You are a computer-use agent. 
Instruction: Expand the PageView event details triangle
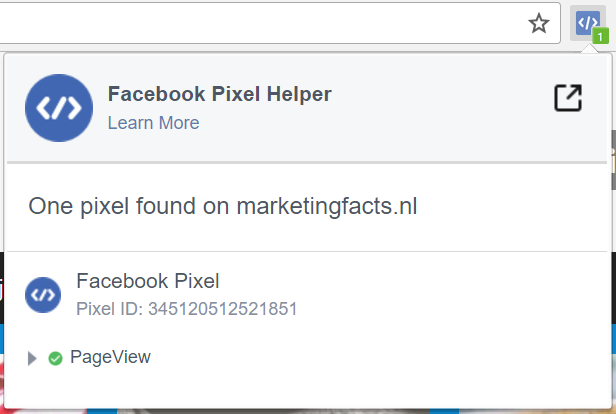point(32,358)
